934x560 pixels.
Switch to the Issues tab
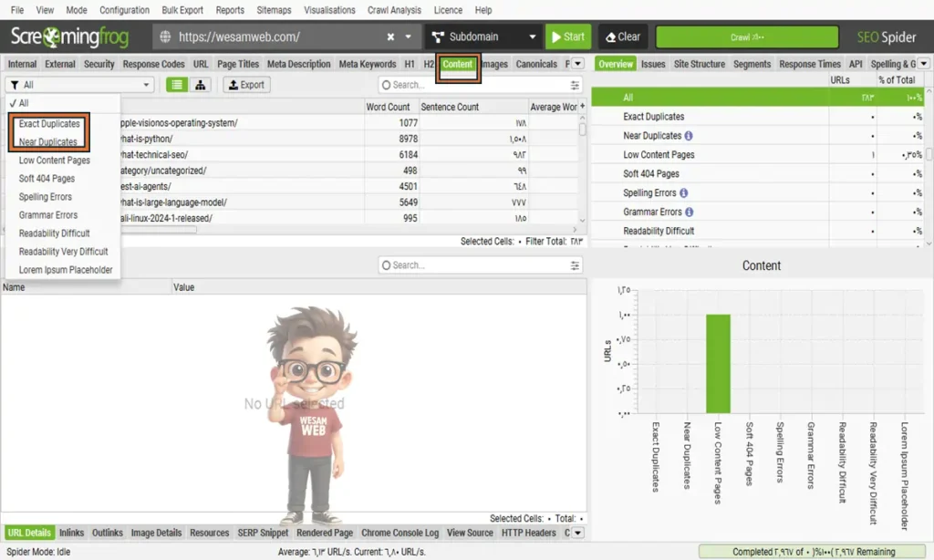coord(653,64)
